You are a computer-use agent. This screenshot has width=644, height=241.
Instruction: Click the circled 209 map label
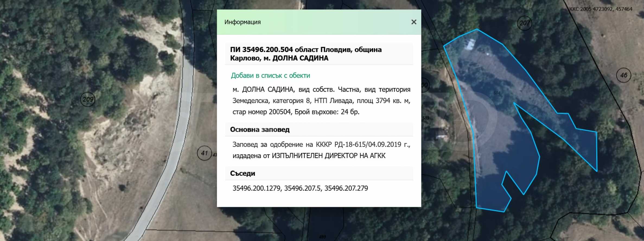[88, 99]
